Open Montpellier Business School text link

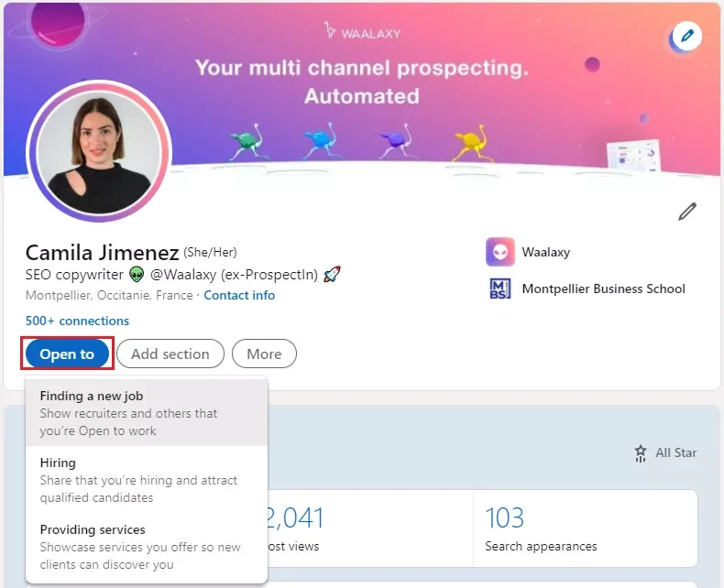pyautogui.click(x=604, y=289)
